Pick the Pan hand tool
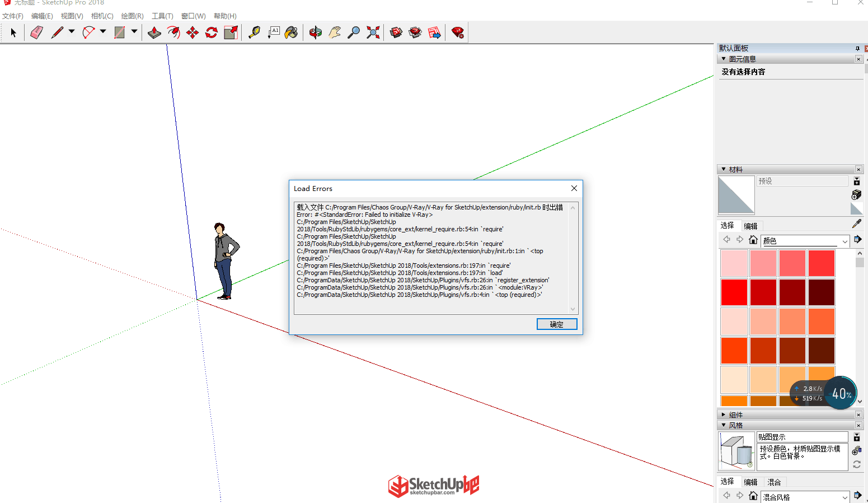Screen dimensions: 868x503 [335, 32]
